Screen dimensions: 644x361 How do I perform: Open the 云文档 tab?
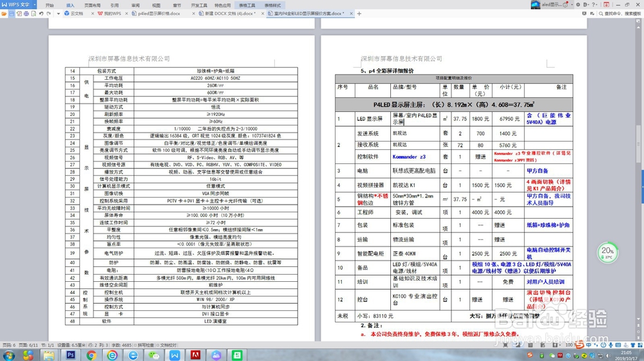(x=76, y=14)
